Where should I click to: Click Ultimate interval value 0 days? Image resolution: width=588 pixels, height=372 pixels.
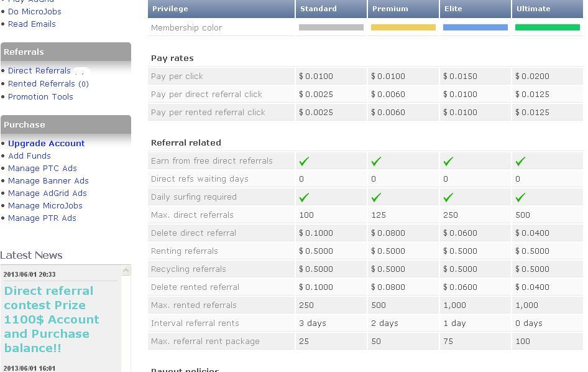click(529, 323)
